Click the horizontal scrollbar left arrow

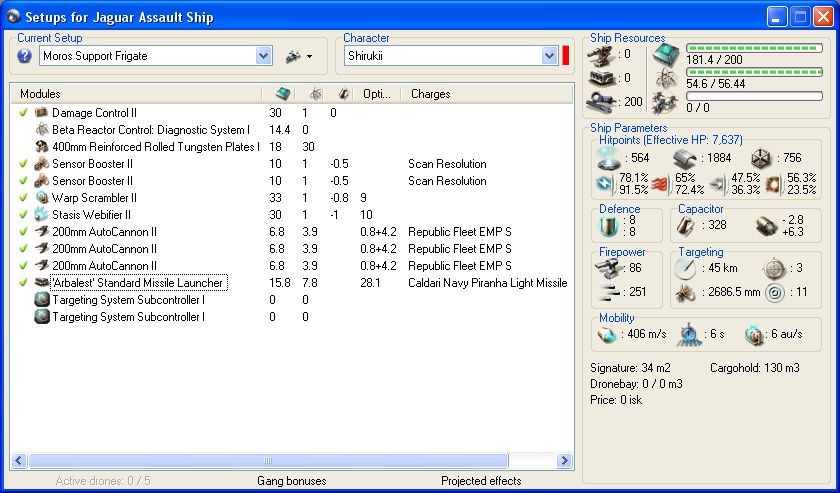click(x=19, y=460)
